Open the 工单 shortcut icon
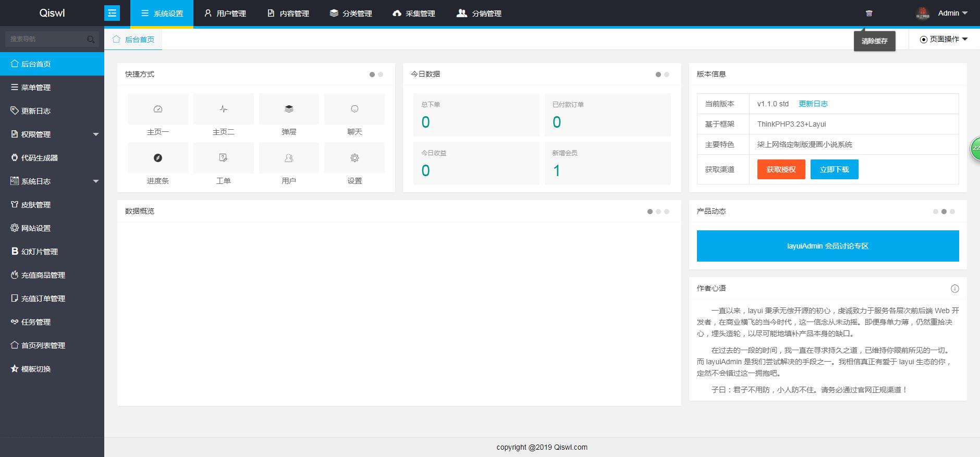 pyautogui.click(x=223, y=158)
